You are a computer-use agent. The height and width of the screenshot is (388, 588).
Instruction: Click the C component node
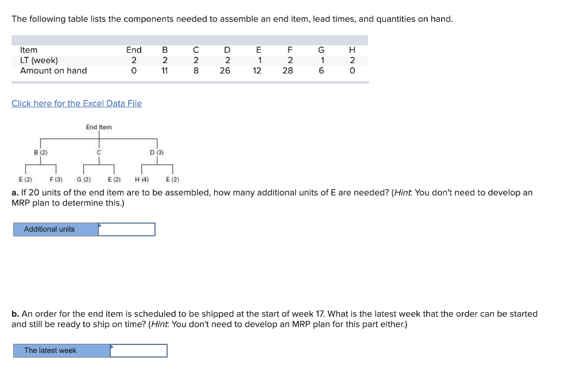click(98, 152)
